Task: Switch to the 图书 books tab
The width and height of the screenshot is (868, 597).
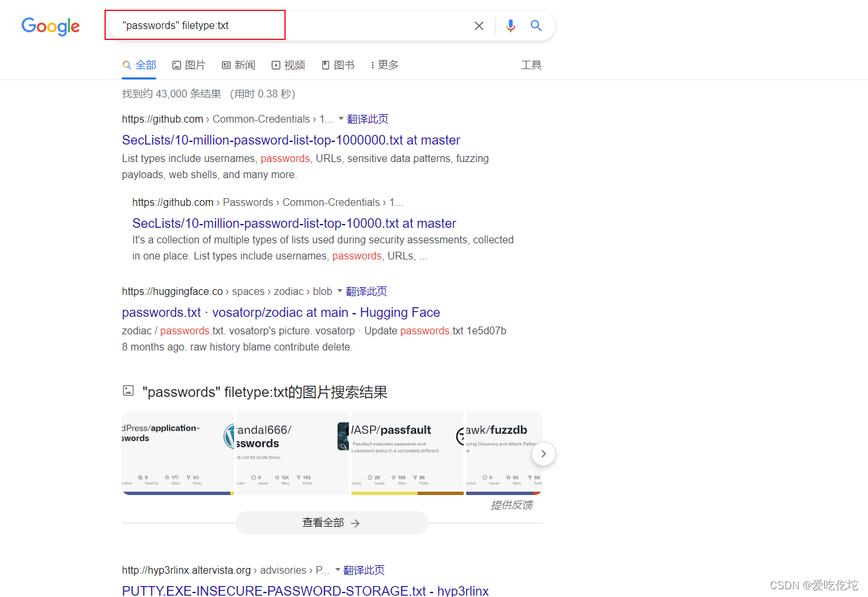Action: click(x=338, y=65)
